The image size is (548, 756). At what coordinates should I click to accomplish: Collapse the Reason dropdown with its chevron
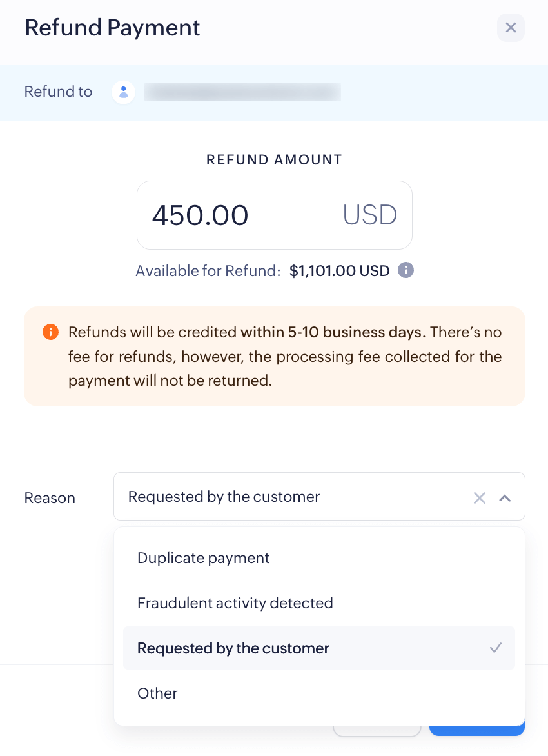505,497
